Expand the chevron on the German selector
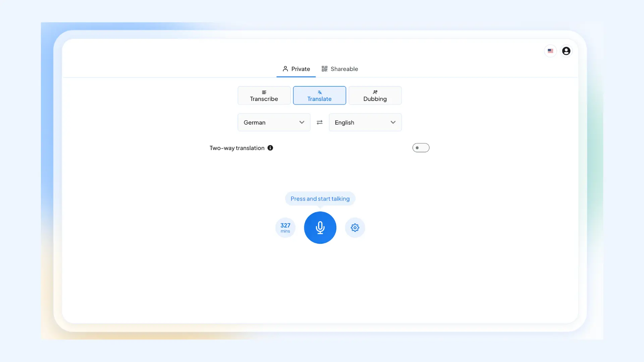 [302, 122]
